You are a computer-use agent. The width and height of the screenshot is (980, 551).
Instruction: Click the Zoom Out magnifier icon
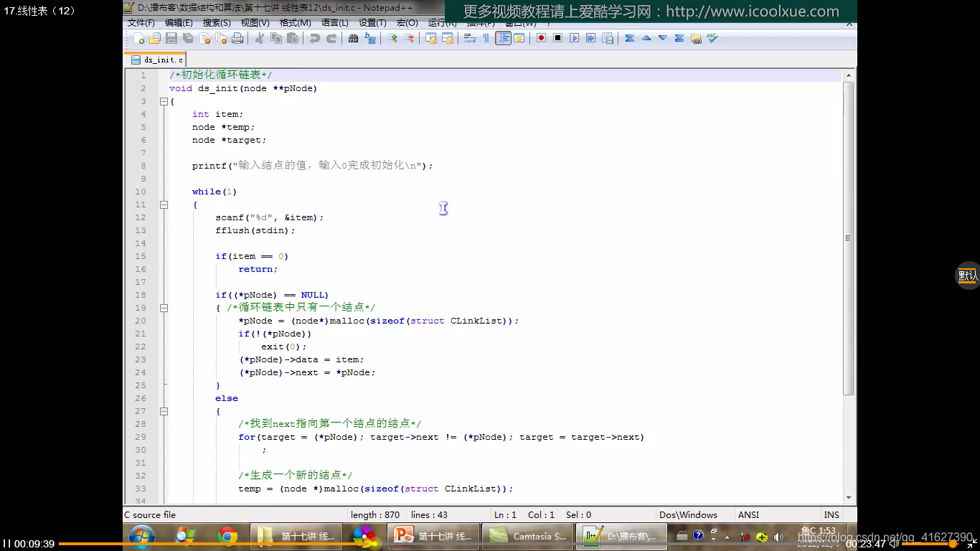(x=408, y=38)
